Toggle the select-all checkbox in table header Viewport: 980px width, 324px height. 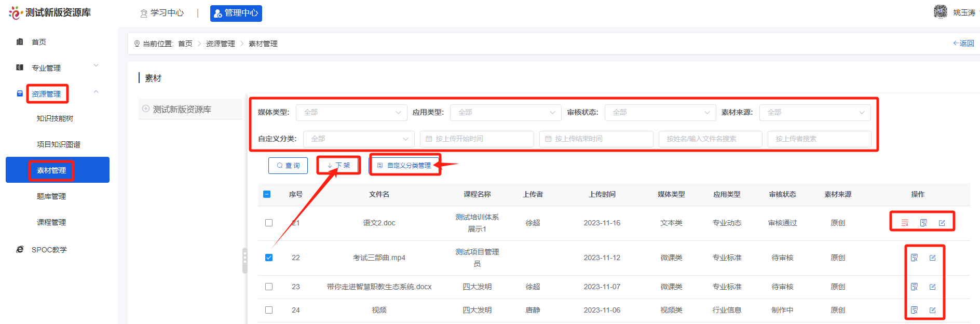point(267,194)
